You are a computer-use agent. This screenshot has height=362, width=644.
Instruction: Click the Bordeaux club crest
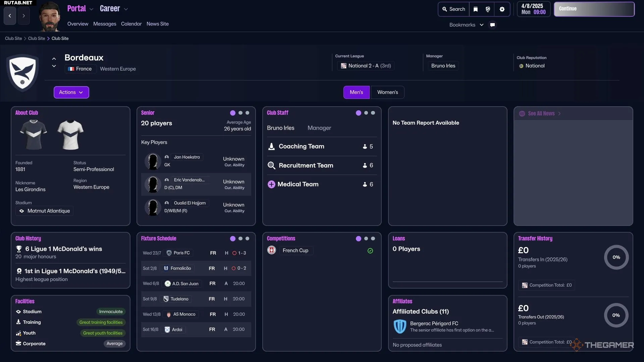(x=22, y=73)
